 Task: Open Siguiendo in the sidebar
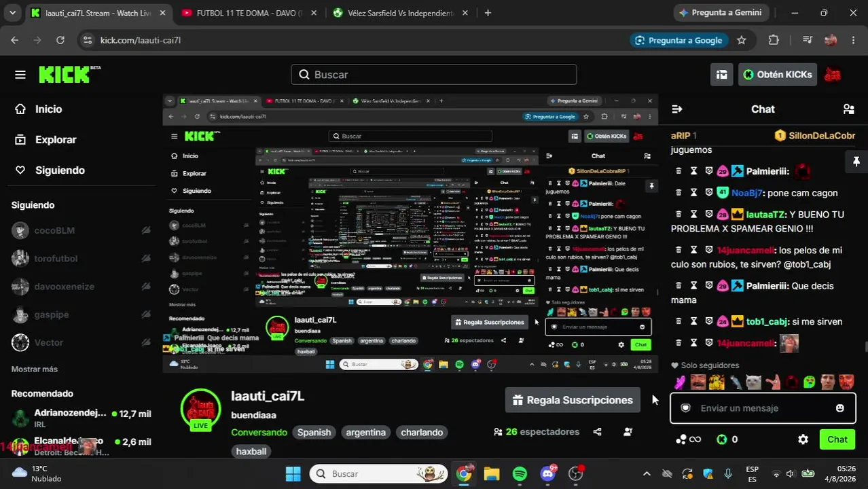point(50,170)
